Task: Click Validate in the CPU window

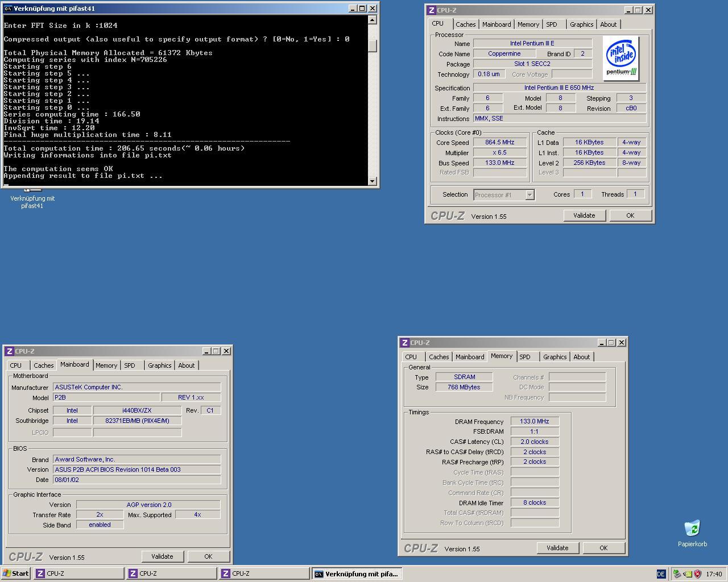Action: [584, 215]
